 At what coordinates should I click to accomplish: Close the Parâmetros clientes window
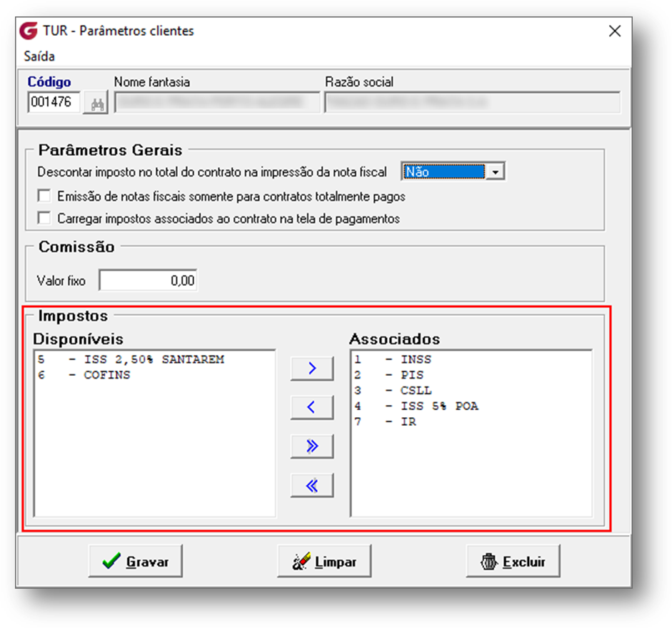[615, 31]
